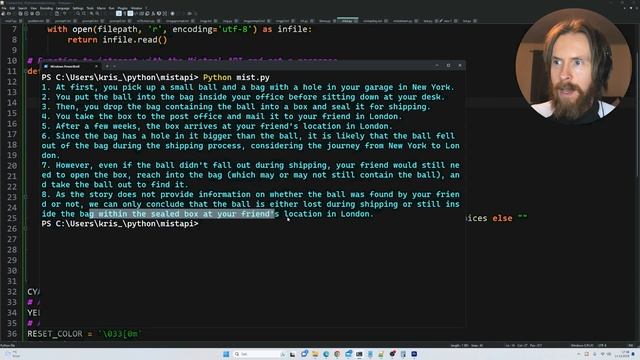Open the Language menu
Viewport: 640px width, 360px height.
62,8
